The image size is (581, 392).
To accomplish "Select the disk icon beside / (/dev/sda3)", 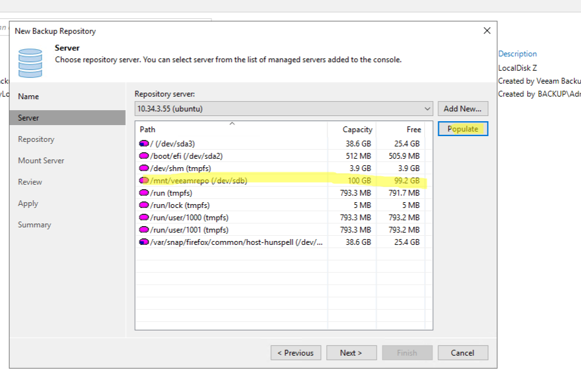I will coord(144,144).
